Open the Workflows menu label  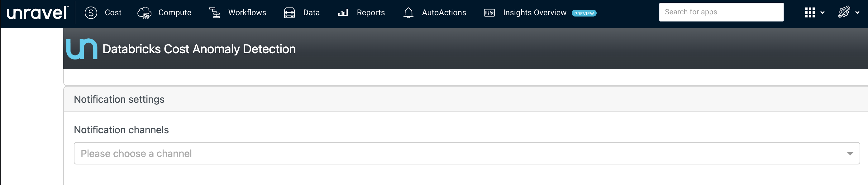coord(247,13)
